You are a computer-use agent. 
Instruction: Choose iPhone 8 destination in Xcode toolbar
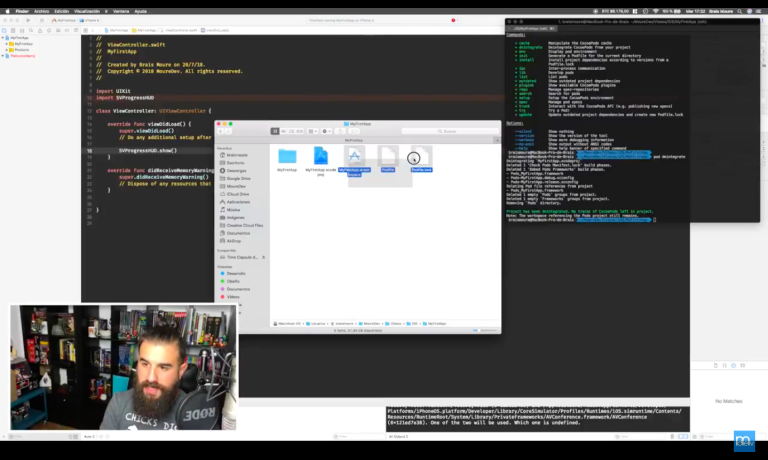coord(90,21)
